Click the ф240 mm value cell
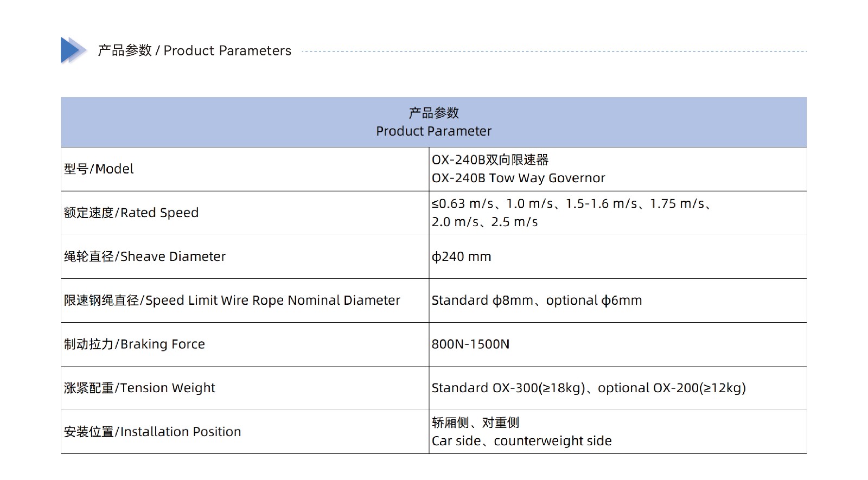This screenshot has height=480, width=868. point(617,257)
